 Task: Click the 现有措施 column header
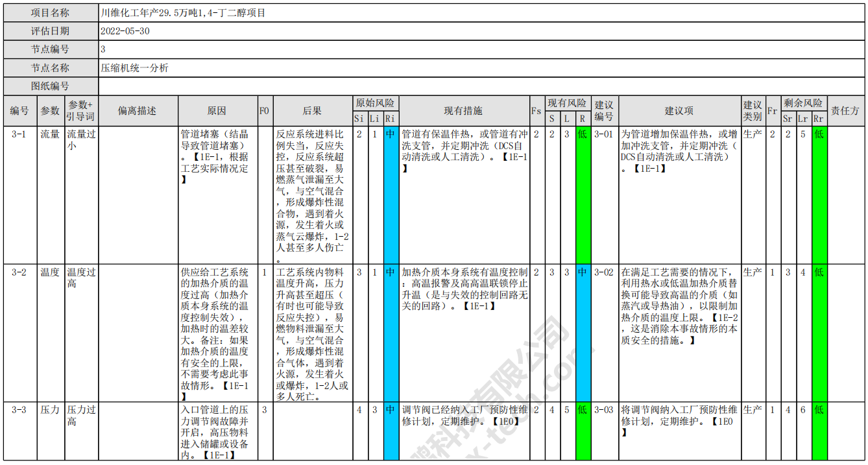464,111
